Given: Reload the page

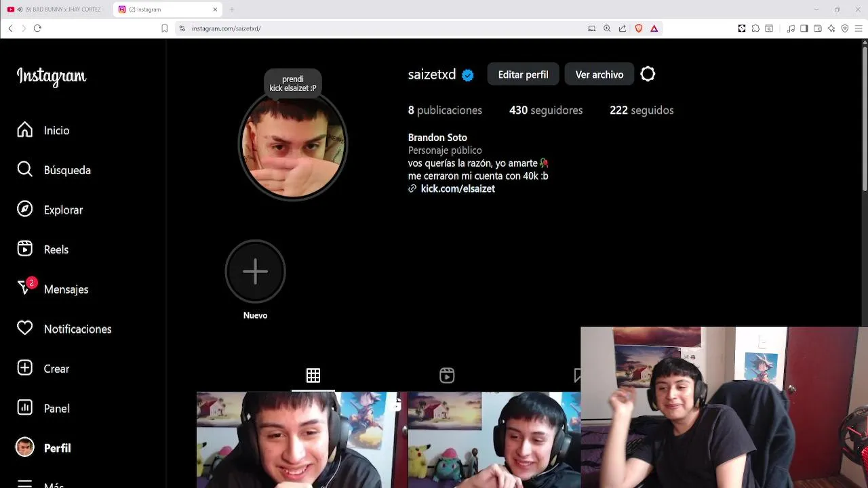Looking at the screenshot, I should click(x=37, y=28).
